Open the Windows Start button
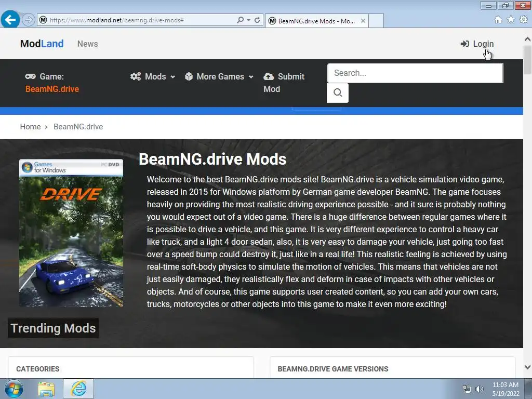Viewport: 532px width, 399px height. [14, 389]
